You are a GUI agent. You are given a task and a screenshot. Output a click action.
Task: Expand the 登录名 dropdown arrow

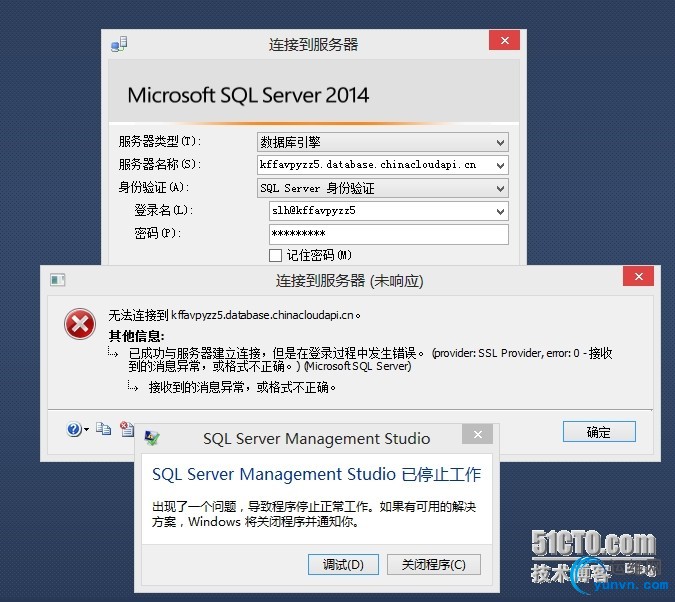click(500, 211)
